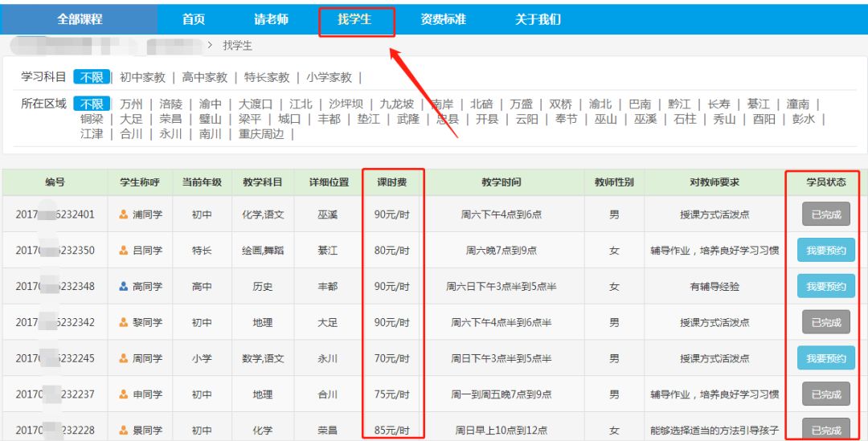Choose the 双桥 region

(561, 104)
